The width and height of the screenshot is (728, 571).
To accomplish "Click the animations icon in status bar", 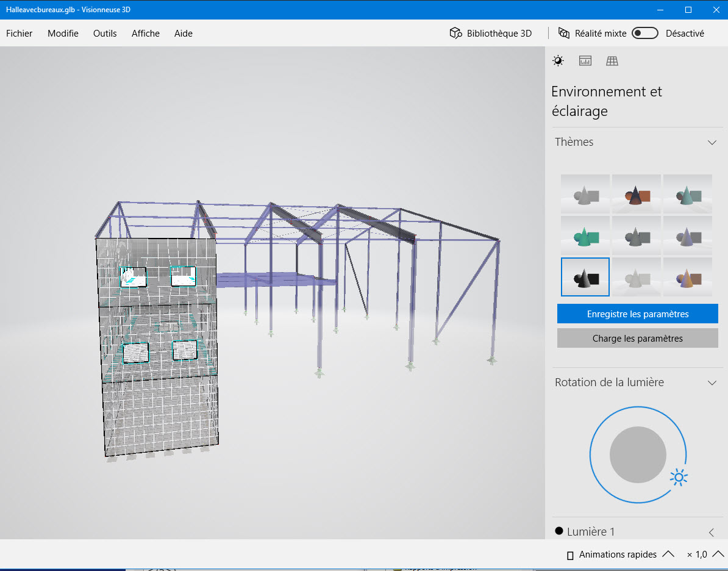I will (x=571, y=556).
